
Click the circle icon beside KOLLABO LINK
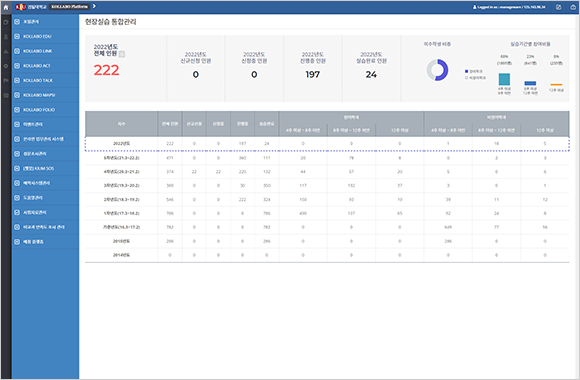coord(17,51)
